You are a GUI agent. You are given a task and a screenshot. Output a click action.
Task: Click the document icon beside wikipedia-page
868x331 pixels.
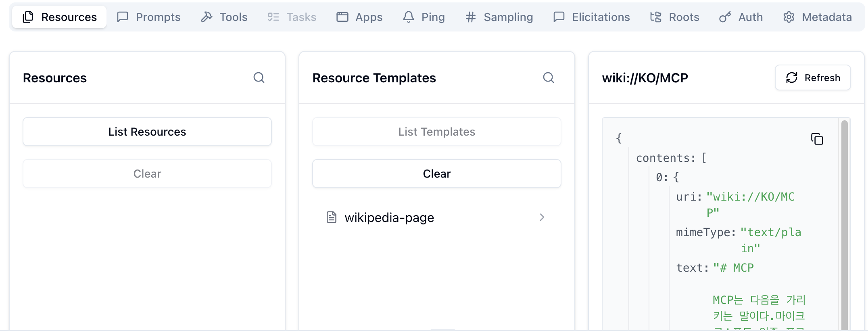coord(332,217)
